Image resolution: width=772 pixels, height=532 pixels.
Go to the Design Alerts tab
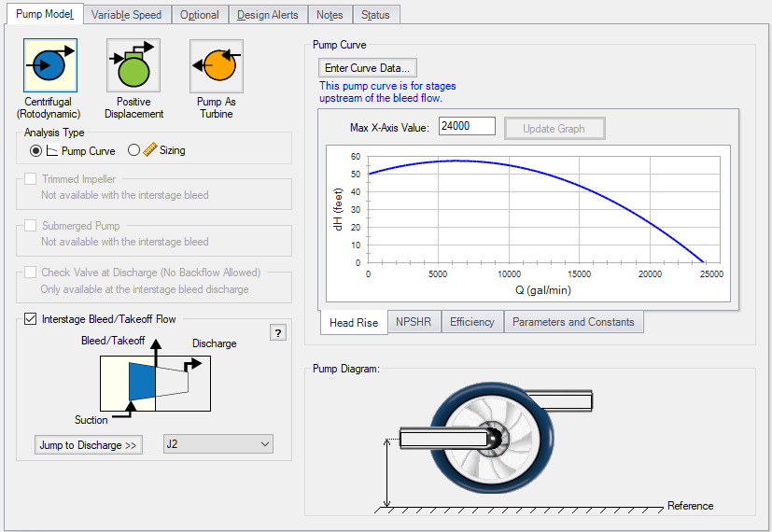coord(268,15)
